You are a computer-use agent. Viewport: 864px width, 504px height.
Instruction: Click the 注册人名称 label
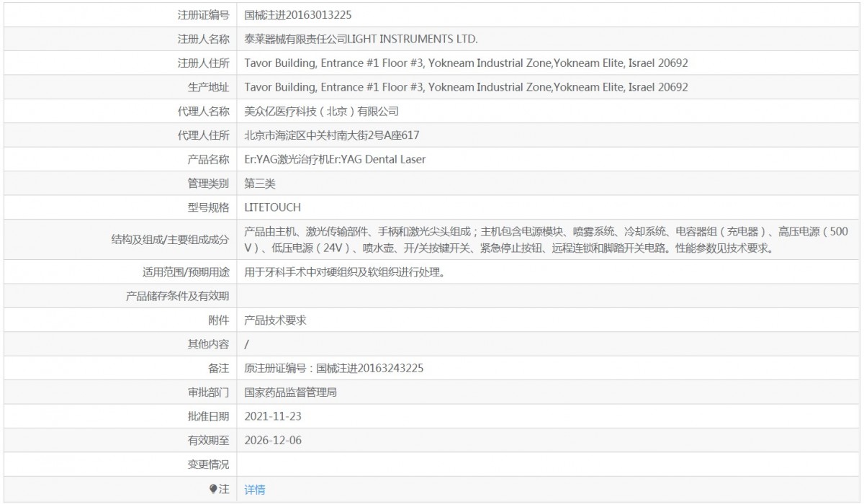[x=204, y=39]
